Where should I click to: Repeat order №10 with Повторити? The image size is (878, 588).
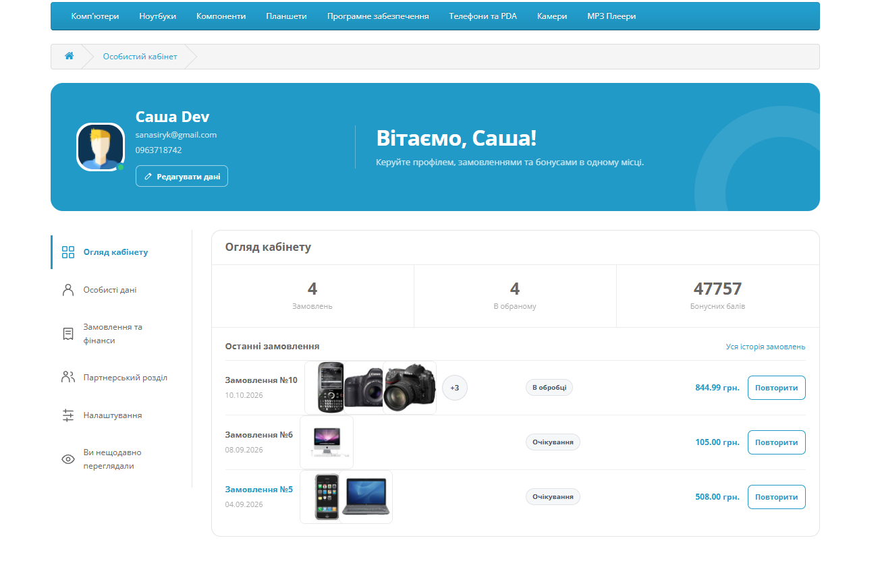coord(777,388)
